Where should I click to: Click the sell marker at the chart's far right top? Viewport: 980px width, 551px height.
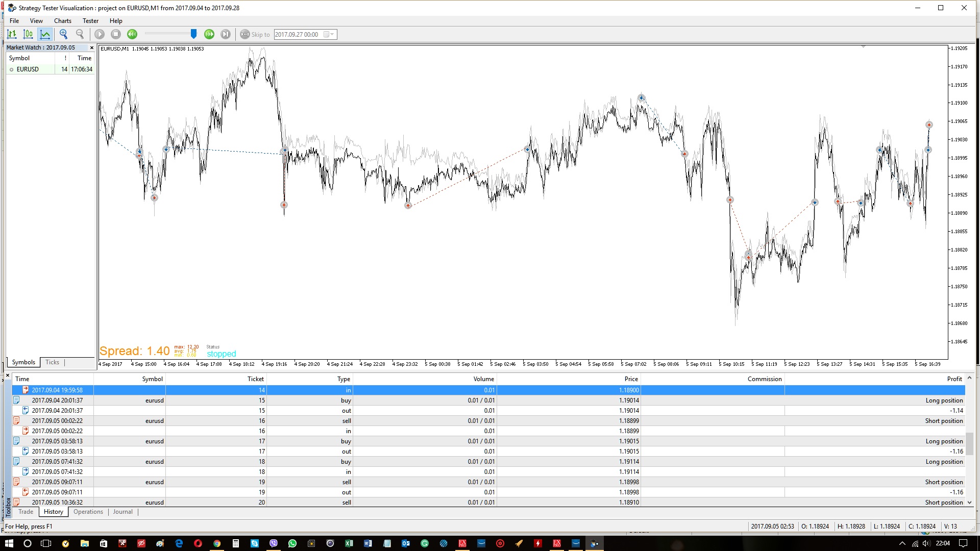click(x=929, y=125)
